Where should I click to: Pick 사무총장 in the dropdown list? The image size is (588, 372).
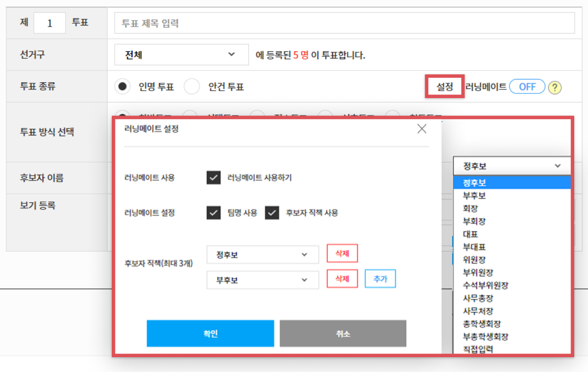click(x=478, y=298)
